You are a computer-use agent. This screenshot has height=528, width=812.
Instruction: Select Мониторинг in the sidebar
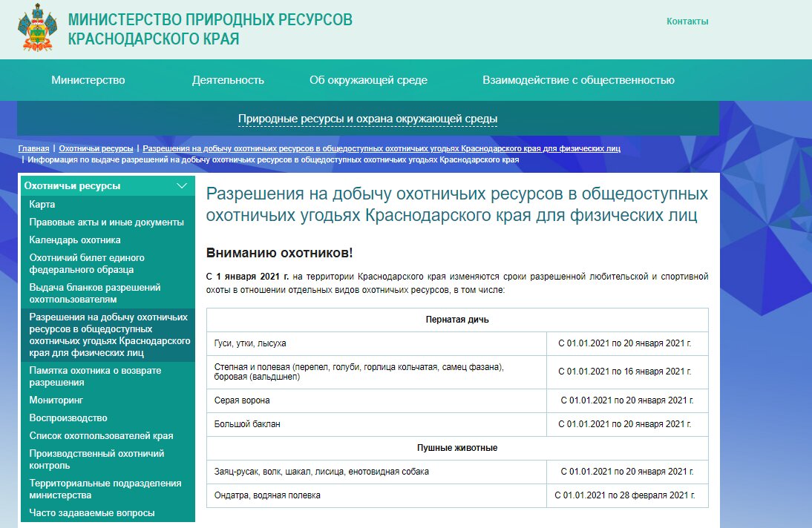click(x=58, y=401)
